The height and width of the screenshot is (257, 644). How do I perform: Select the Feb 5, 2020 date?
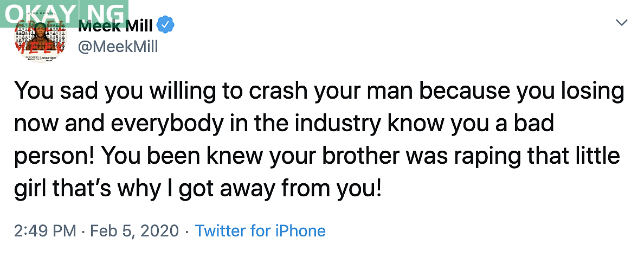[134, 231]
